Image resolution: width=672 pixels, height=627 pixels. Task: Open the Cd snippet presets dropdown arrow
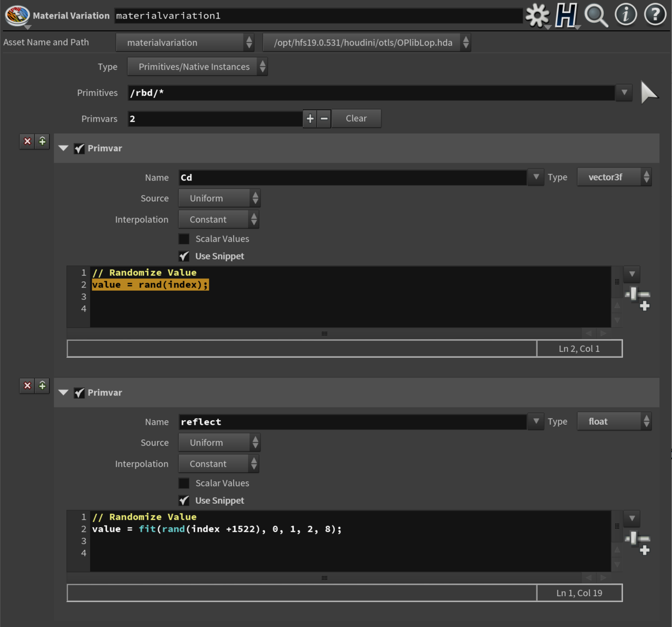point(632,274)
